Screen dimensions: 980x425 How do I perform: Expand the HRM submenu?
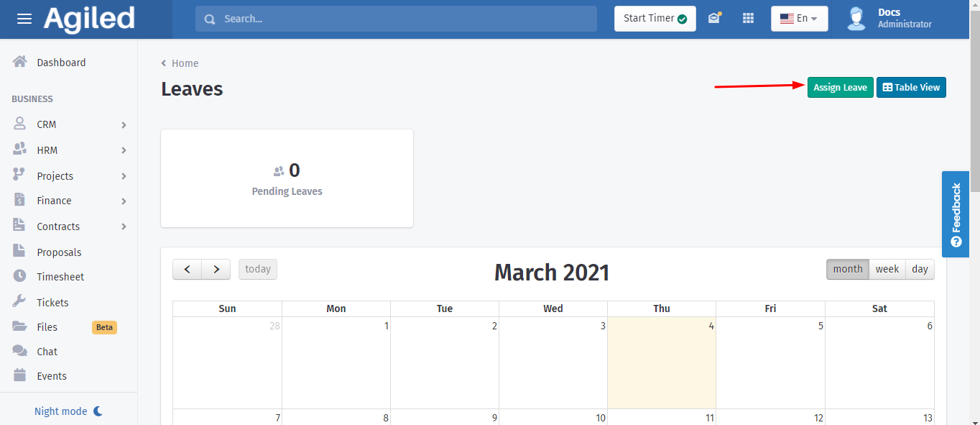[124, 150]
